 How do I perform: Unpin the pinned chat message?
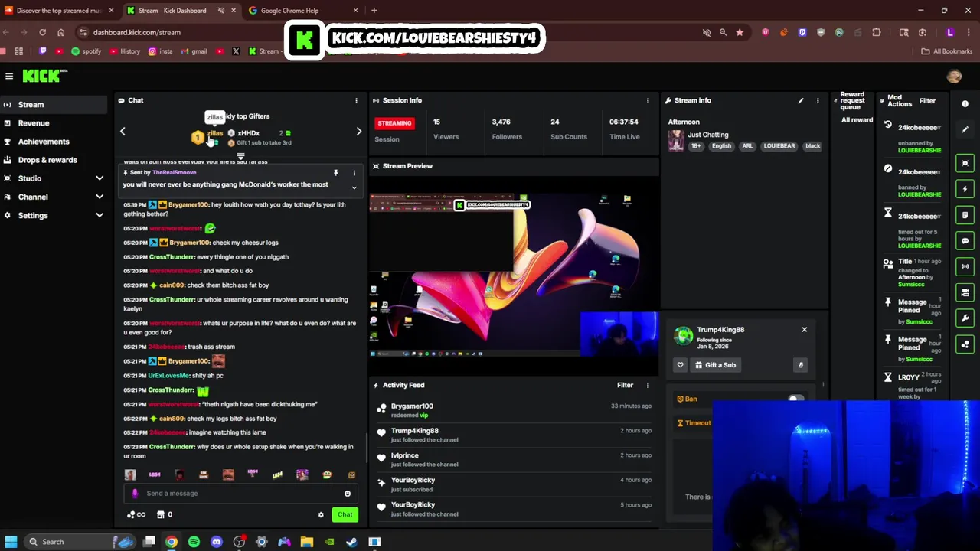pos(335,173)
